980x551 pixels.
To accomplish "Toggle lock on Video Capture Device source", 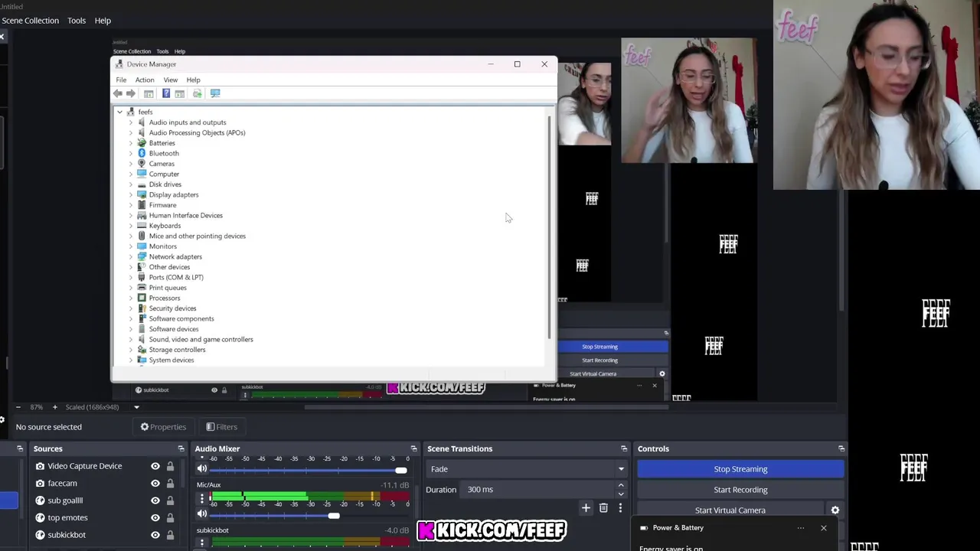I will coord(170,466).
